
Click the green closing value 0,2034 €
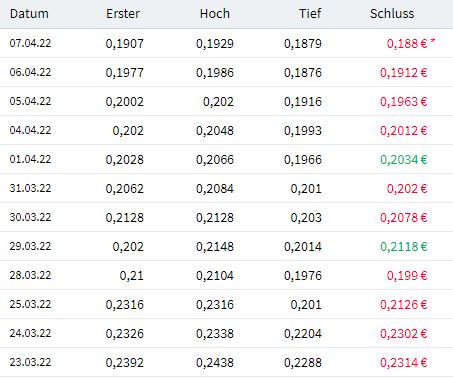pyautogui.click(x=404, y=160)
